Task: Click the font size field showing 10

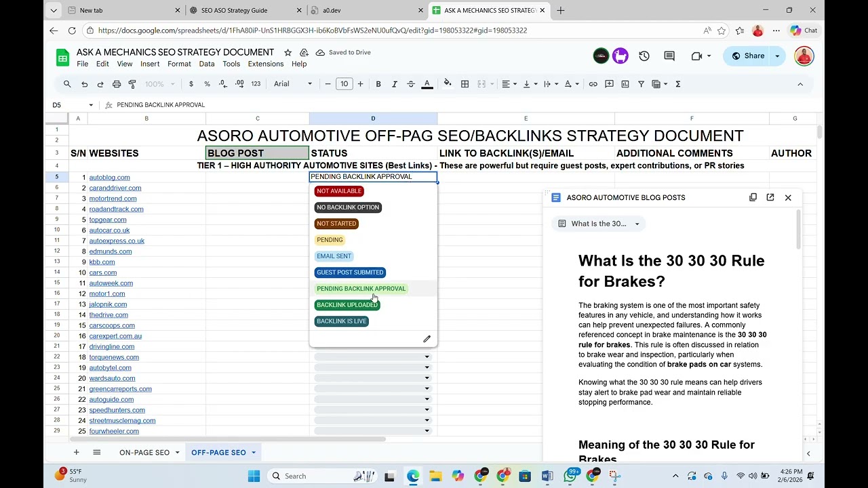Action: pos(344,84)
